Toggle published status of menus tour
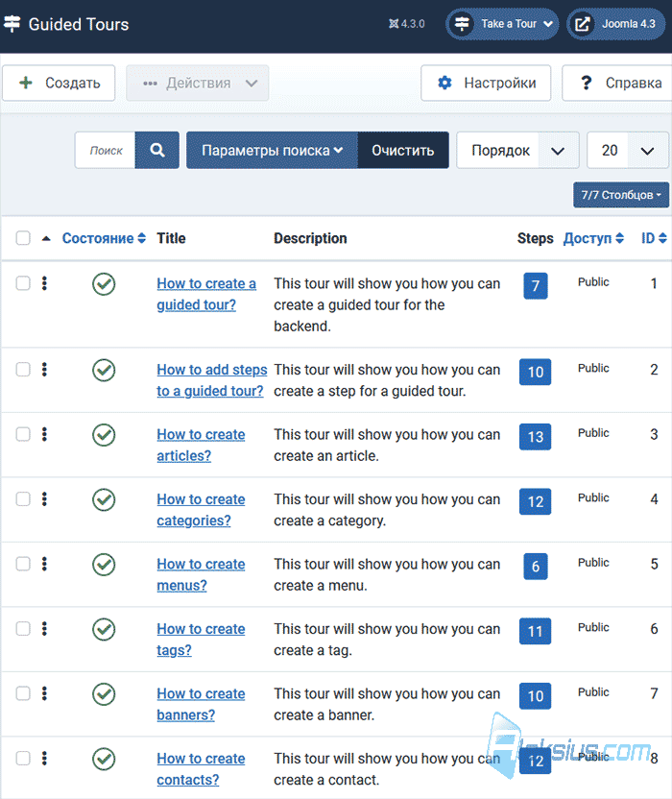 click(104, 564)
